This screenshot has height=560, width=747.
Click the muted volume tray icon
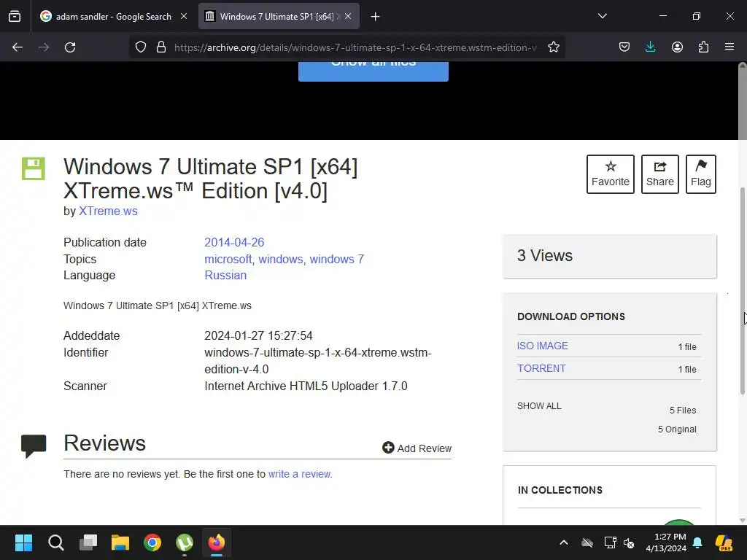tap(629, 542)
